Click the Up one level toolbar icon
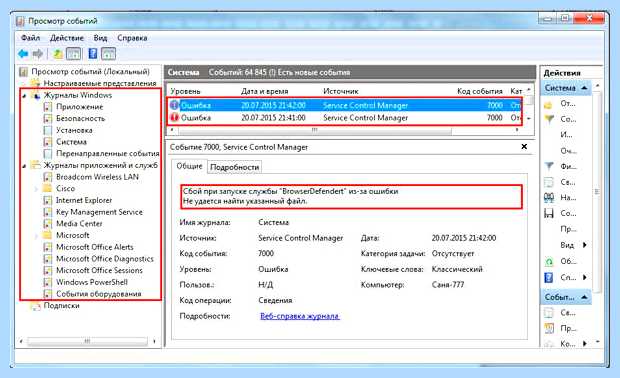The width and height of the screenshot is (620, 378). coord(58,53)
